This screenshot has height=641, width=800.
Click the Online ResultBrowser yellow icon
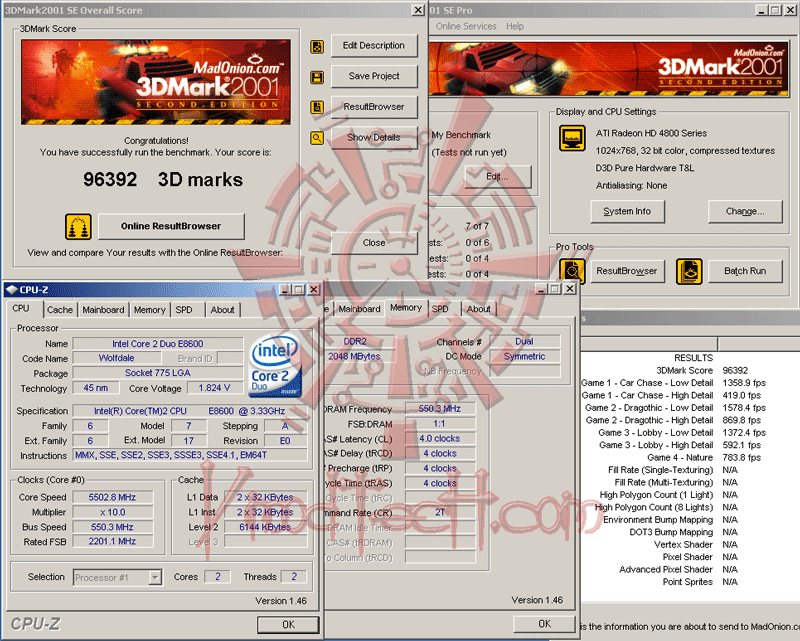pos(78,227)
